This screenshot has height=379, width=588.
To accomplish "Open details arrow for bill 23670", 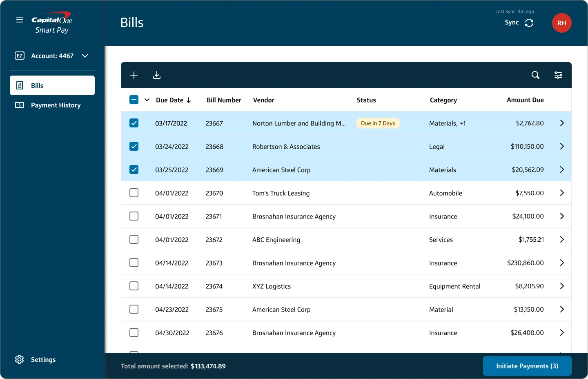I will point(562,193).
